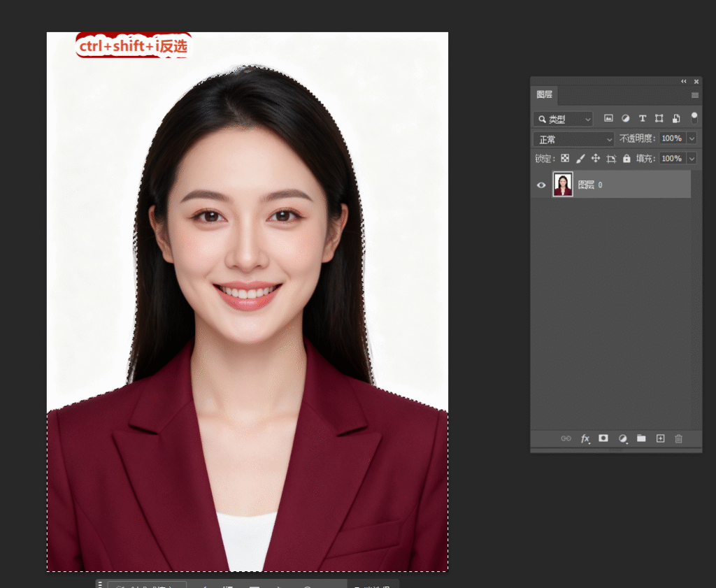Viewport: 716px width, 588px height.
Task: Select the 图层 0 layer thumbnail
Action: pos(563,185)
